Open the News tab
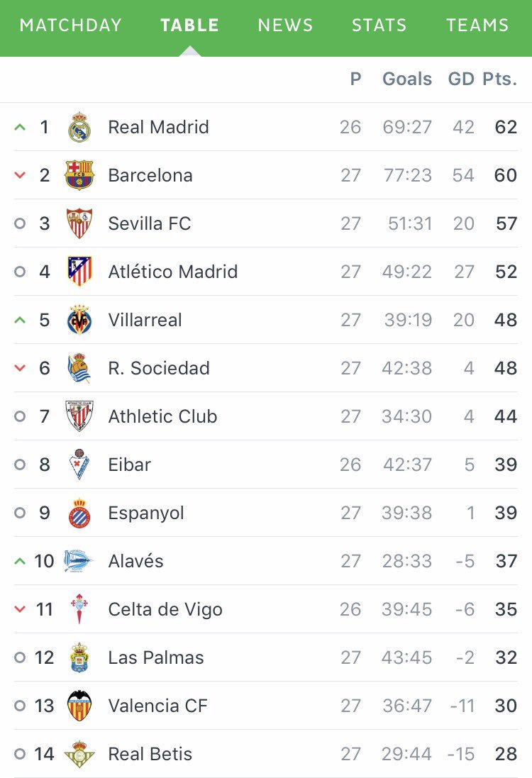This screenshot has height=778, width=532. pos(285,26)
